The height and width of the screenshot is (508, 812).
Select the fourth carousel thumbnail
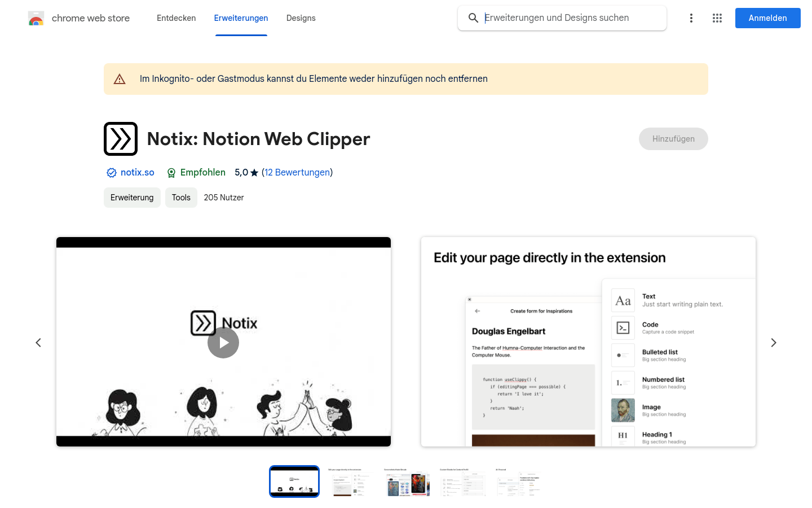463,481
